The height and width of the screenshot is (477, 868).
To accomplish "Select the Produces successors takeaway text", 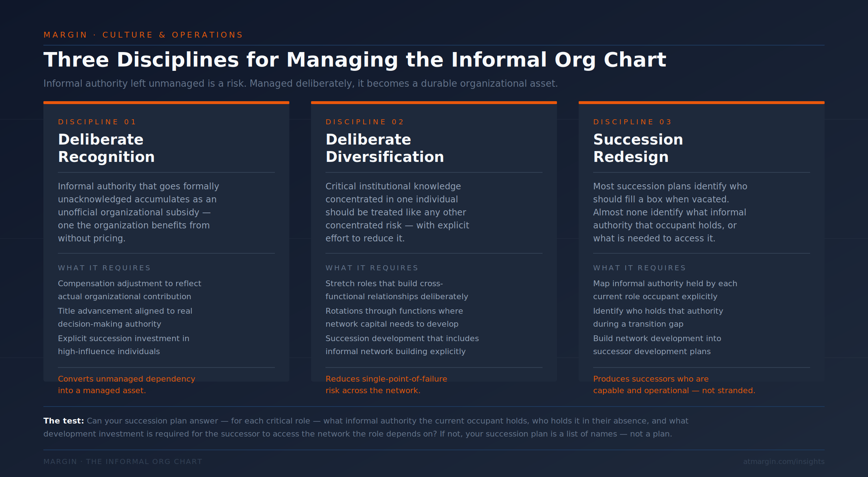I will 674,384.
